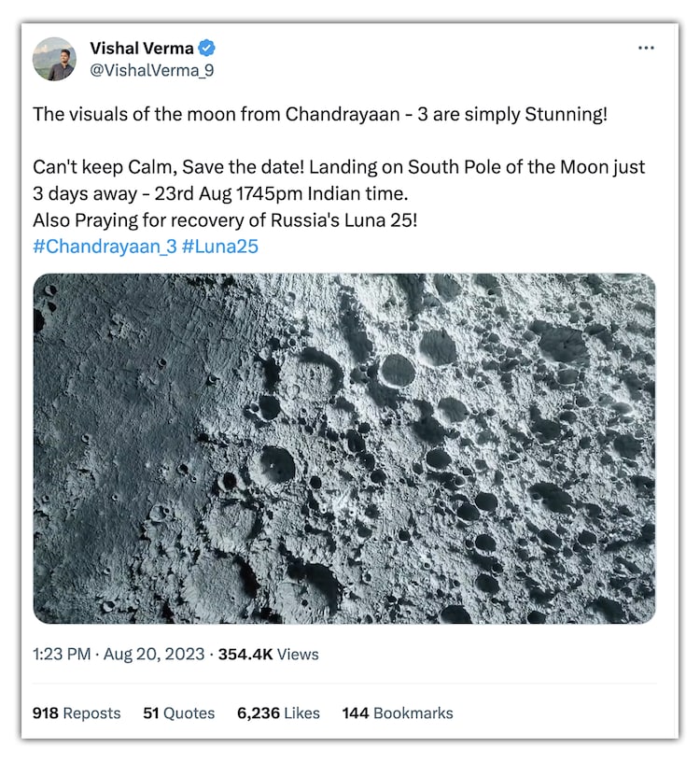Enlarge the moon surface photo
This screenshot has height=762, width=700.
pyautogui.click(x=344, y=448)
